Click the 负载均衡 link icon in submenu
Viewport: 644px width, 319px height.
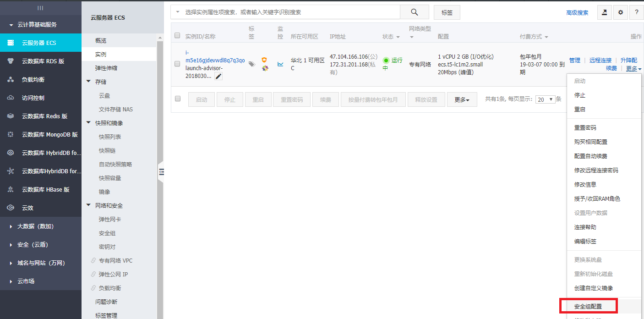click(93, 288)
